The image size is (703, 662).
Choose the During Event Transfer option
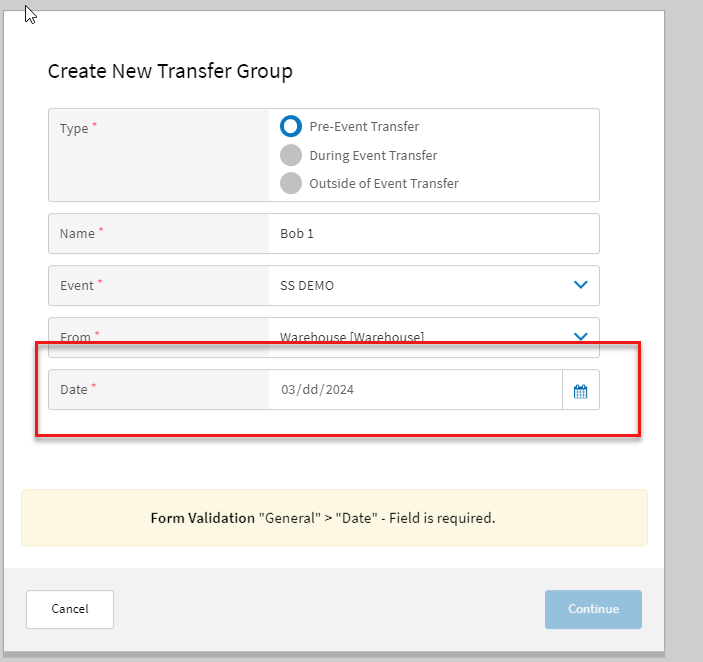[x=291, y=155]
